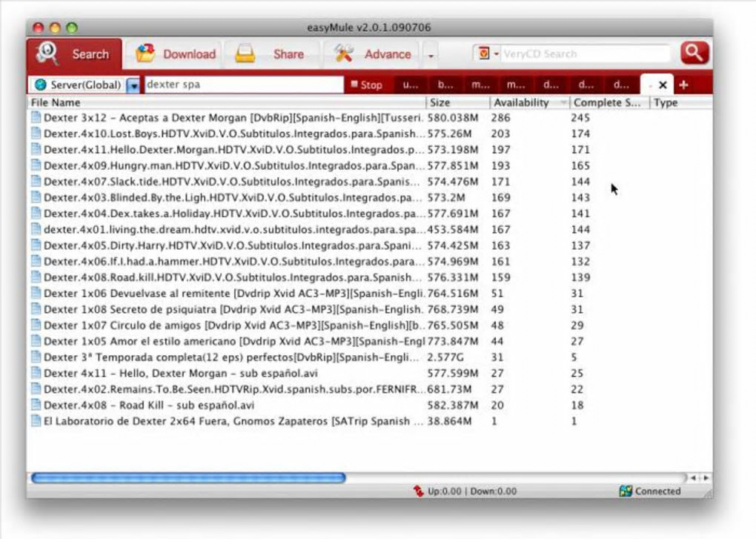Select file icon for Dexter 3ª Temporada completa
Screen dimensions: 756x539
[36, 357]
